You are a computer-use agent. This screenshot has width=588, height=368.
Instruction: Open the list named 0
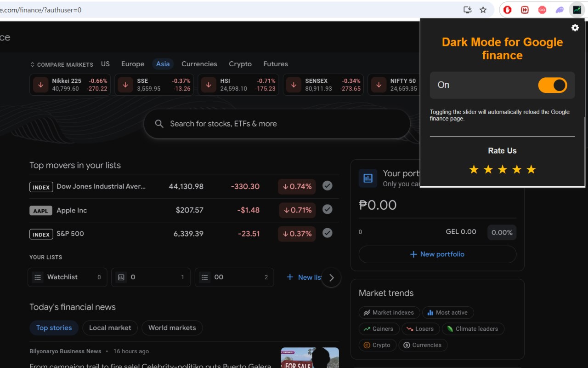(x=151, y=277)
